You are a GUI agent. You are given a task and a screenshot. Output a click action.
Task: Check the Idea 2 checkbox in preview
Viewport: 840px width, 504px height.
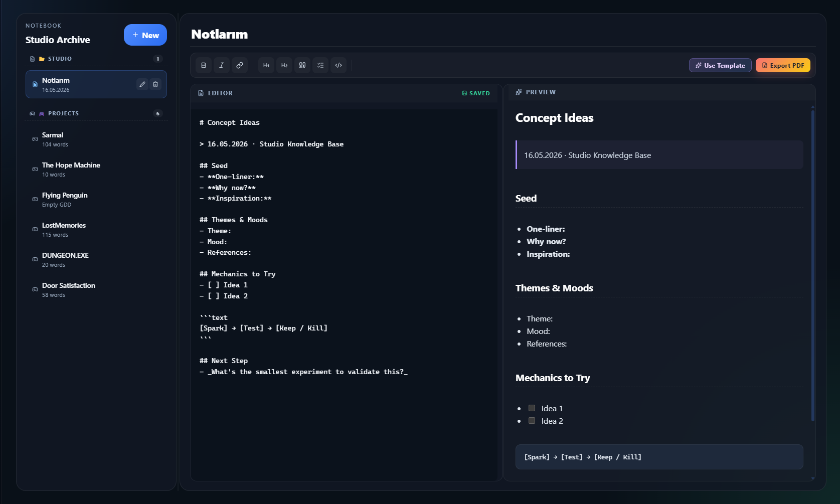(532, 421)
